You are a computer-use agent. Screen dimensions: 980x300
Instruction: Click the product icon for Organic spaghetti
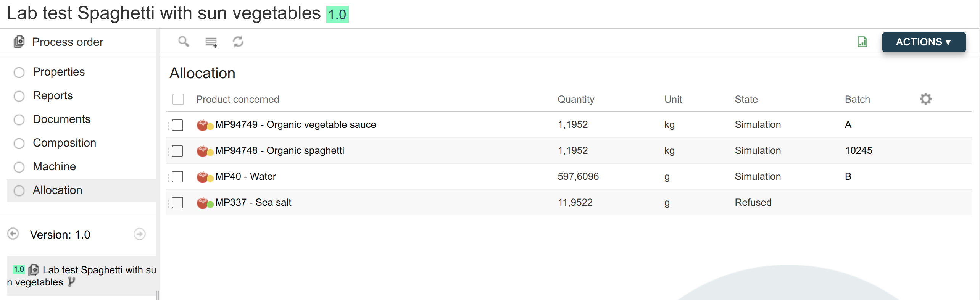coord(205,151)
